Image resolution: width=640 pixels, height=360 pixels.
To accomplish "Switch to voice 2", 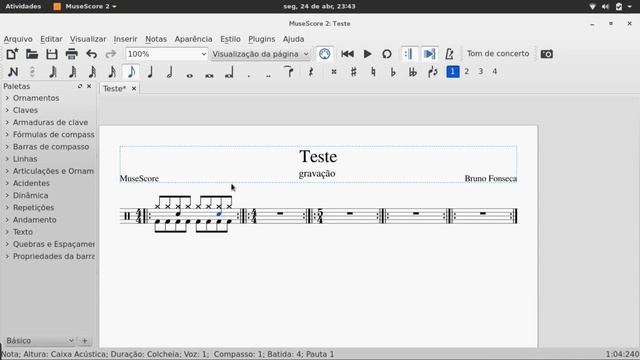I will pyautogui.click(x=467, y=71).
